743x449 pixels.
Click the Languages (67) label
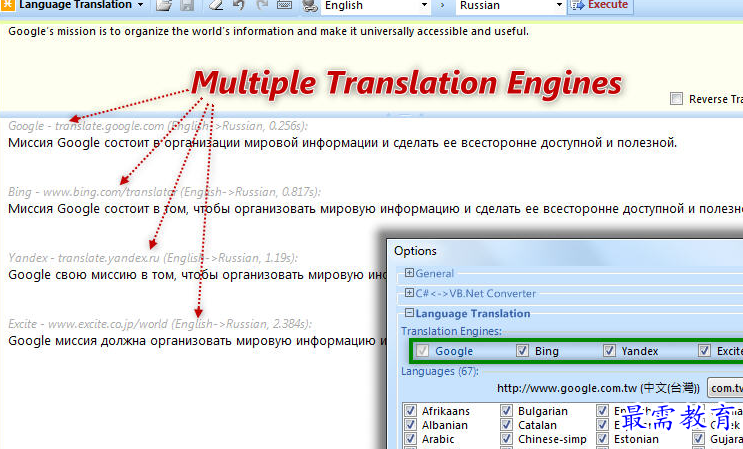tap(440, 371)
